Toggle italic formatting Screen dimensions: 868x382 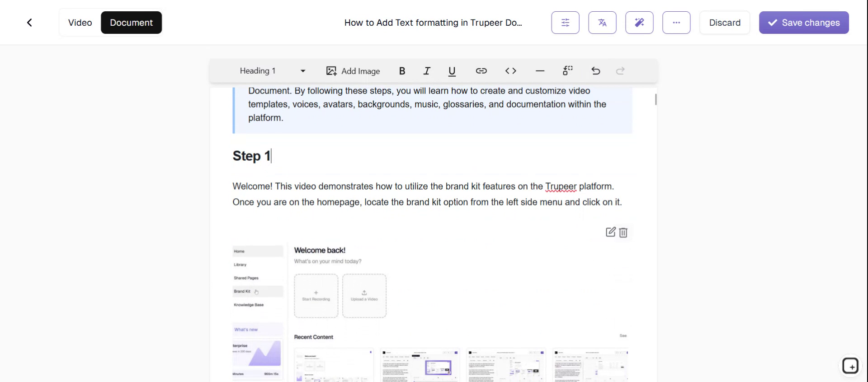tap(427, 71)
